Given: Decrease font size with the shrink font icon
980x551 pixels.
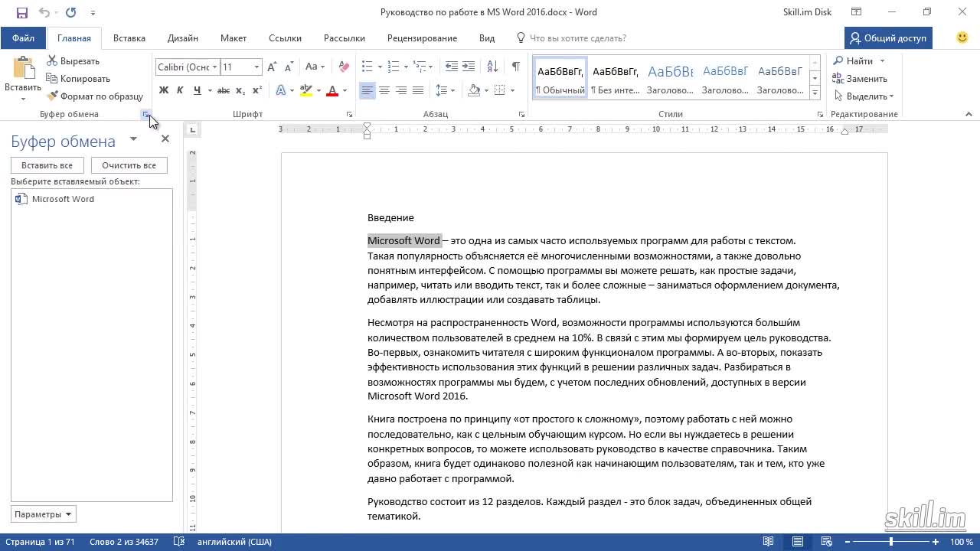Looking at the screenshot, I should point(289,67).
